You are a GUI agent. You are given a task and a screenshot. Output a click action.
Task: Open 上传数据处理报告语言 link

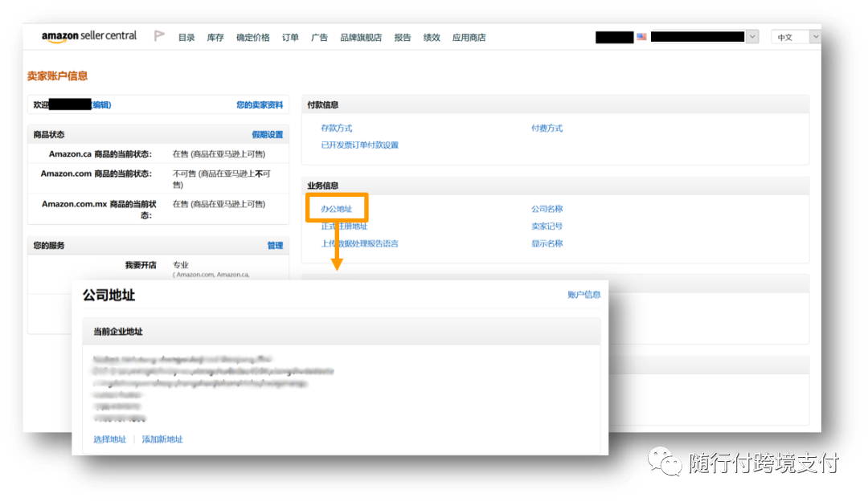click(x=360, y=243)
